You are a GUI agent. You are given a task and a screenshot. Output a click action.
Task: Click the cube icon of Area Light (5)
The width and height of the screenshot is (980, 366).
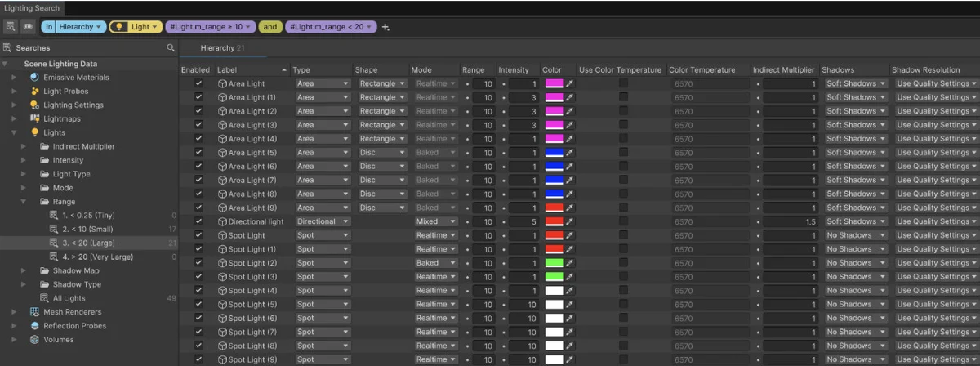[222, 153]
